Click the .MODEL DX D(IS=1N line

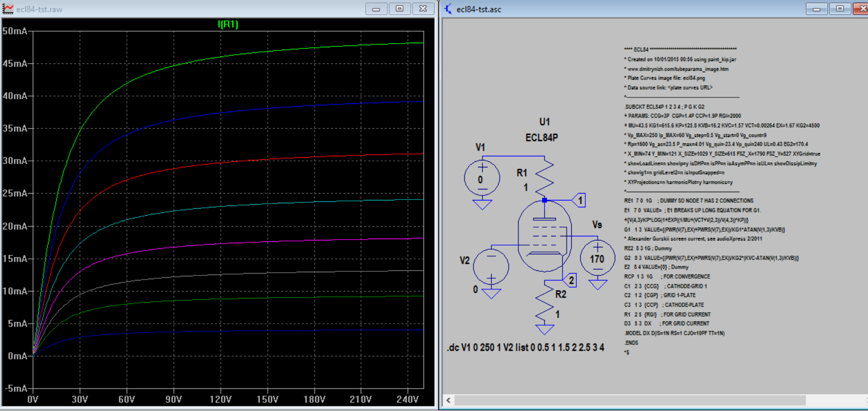[674, 333]
